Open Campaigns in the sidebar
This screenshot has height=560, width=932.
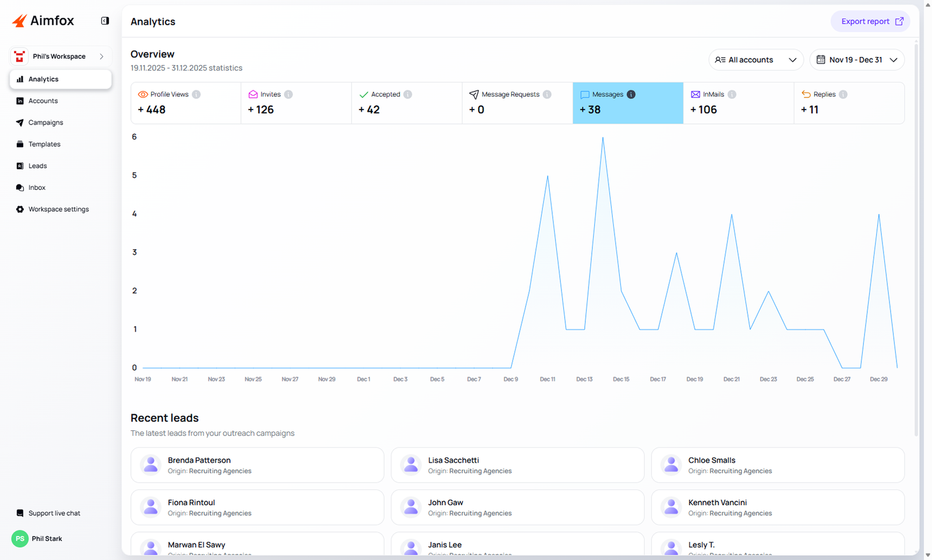point(45,123)
